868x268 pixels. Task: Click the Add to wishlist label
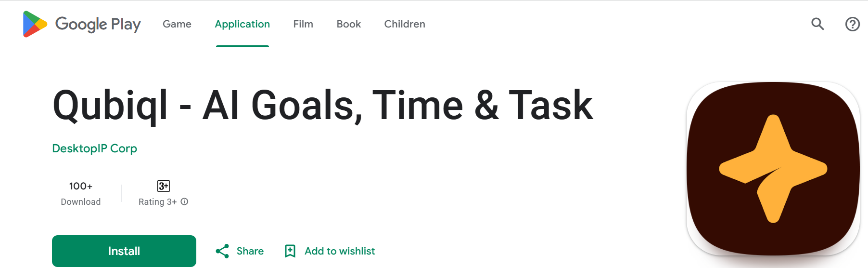[x=340, y=251]
